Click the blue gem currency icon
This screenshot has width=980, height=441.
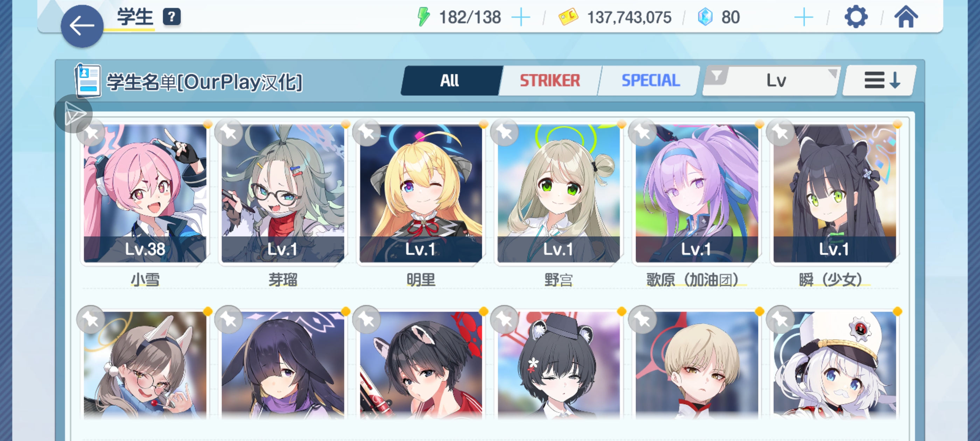click(705, 17)
